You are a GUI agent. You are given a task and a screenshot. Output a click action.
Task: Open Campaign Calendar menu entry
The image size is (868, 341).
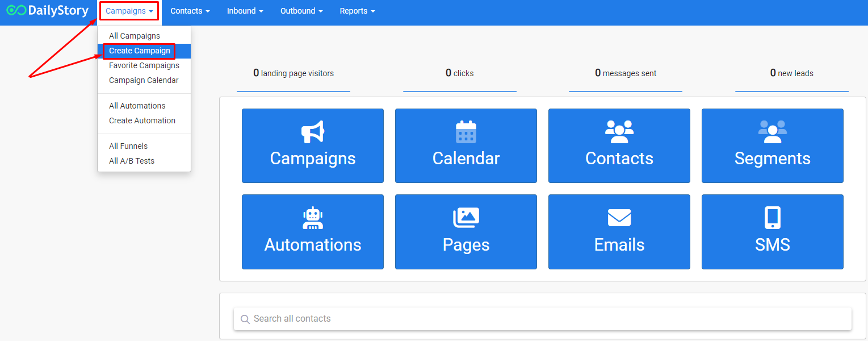[x=144, y=80]
